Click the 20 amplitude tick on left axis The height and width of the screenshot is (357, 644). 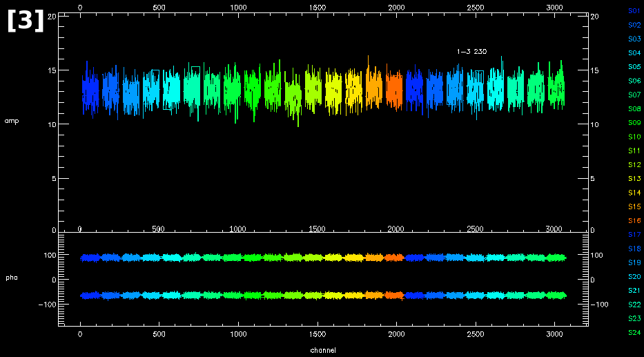coord(51,16)
